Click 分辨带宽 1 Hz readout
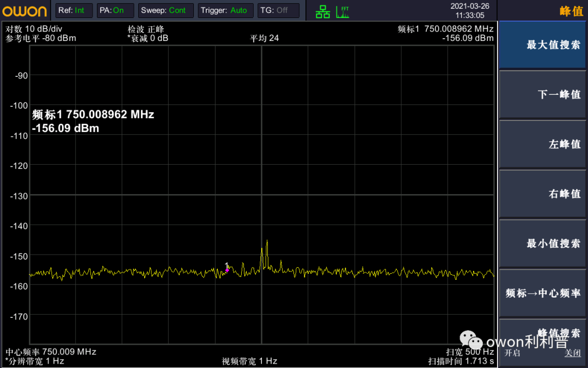The image size is (588, 368). [x=34, y=361]
